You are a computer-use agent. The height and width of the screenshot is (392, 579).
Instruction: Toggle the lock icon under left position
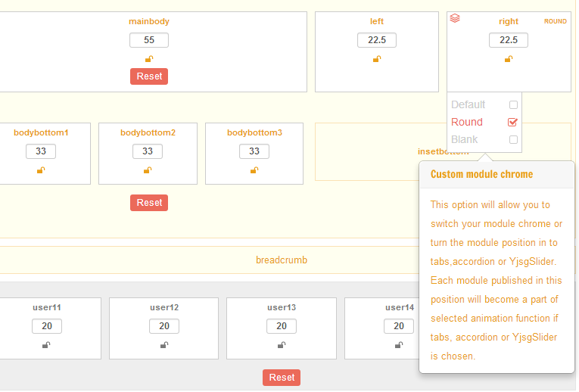(377, 59)
